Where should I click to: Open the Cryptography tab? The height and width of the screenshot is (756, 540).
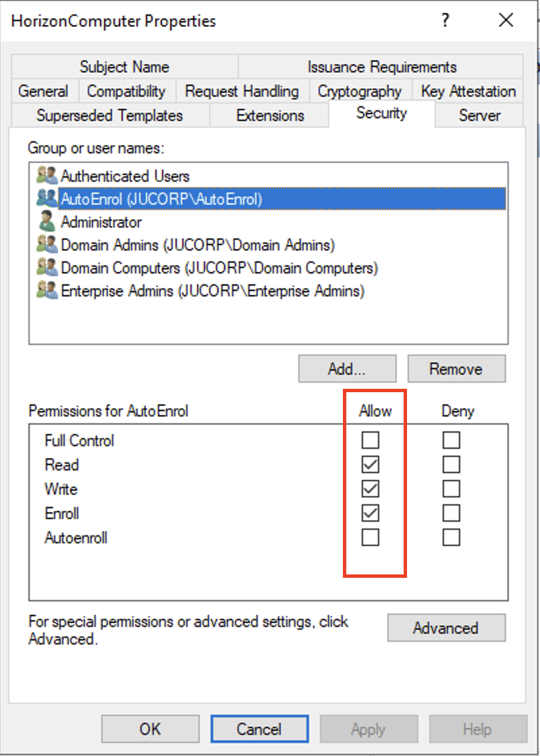(x=359, y=91)
